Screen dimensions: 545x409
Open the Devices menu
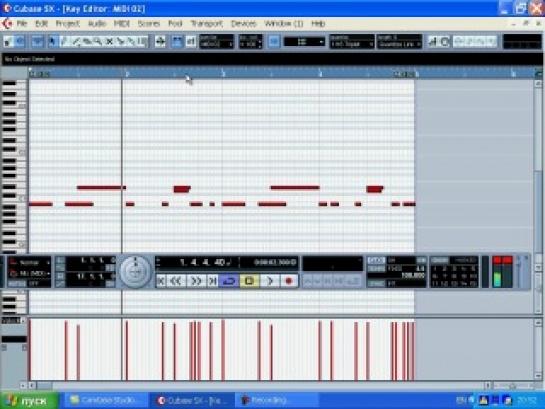[244, 24]
